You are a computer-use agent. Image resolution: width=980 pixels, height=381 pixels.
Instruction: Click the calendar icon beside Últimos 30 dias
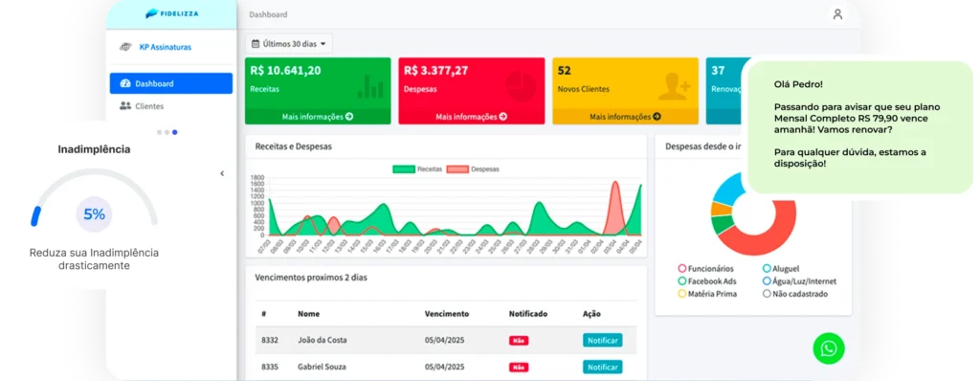pos(255,44)
